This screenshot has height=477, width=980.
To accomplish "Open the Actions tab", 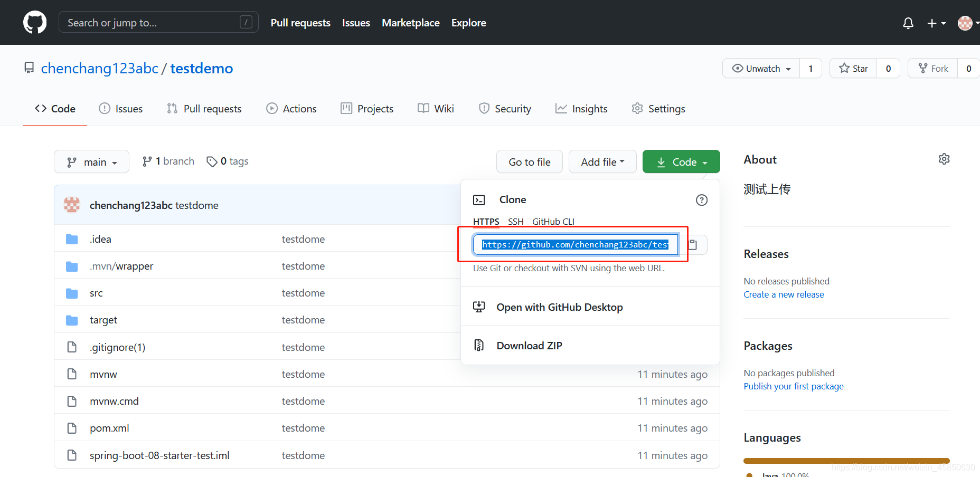I will point(291,109).
